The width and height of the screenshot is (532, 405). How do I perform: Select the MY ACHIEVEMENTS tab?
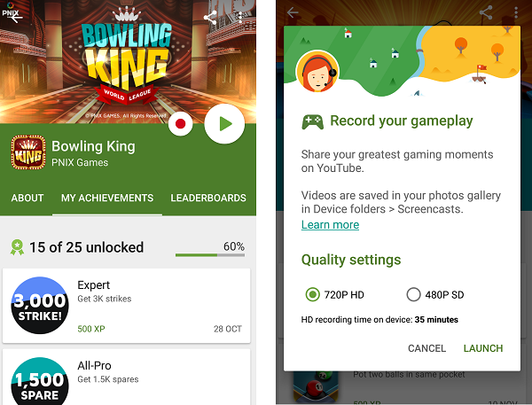(x=107, y=198)
